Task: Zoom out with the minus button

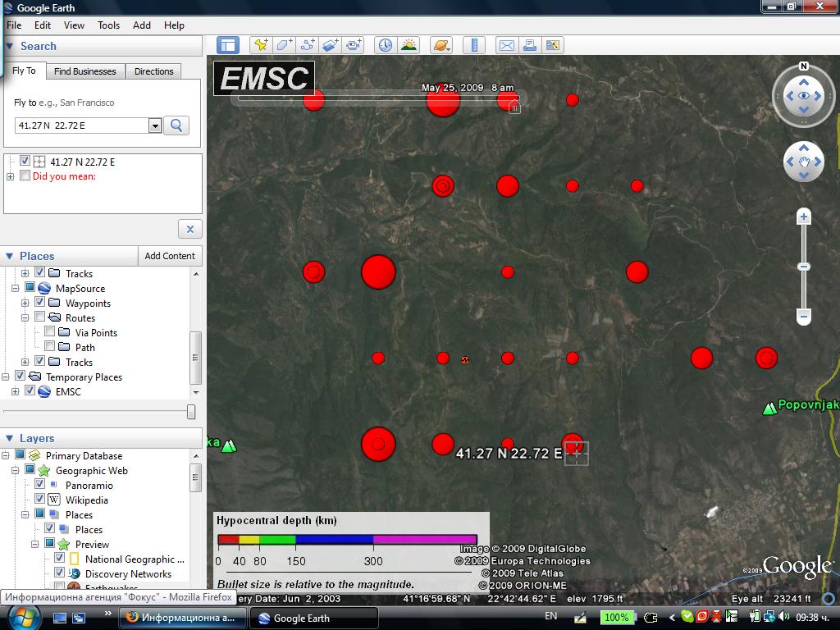Action: (x=803, y=317)
